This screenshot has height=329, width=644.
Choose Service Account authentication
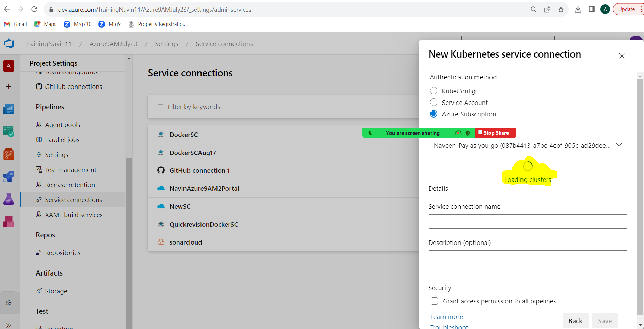(x=434, y=102)
